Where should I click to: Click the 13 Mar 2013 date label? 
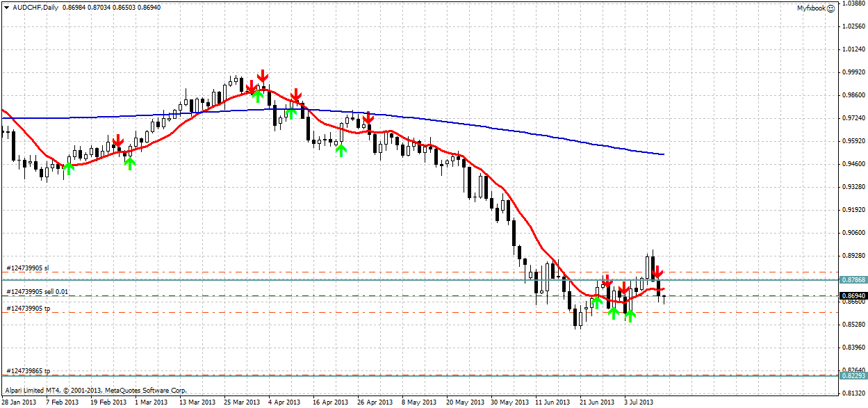197,402
